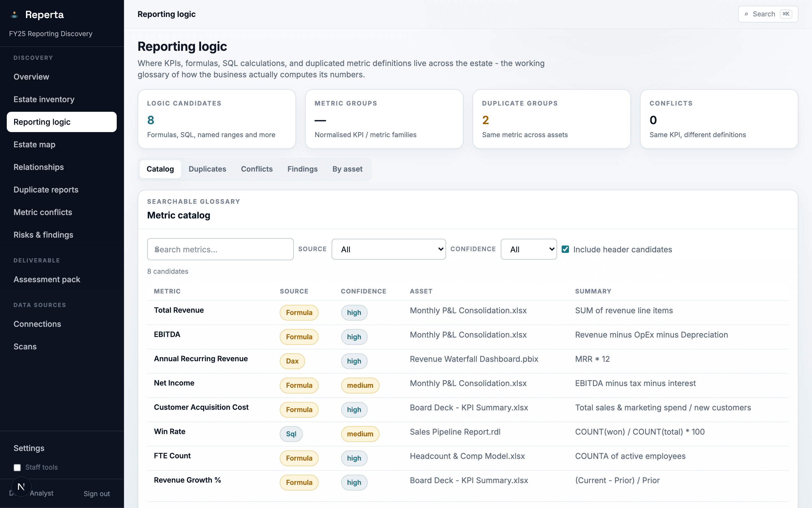
Task: Open the global Search field
Action: tap(768, 14)
